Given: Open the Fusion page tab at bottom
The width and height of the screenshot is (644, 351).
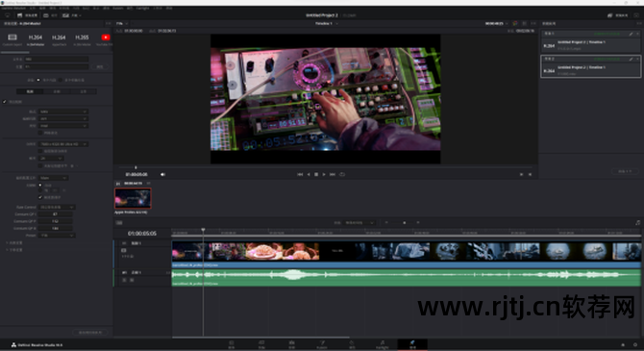Looking at the screenshot, I should [x=322, y=344].
